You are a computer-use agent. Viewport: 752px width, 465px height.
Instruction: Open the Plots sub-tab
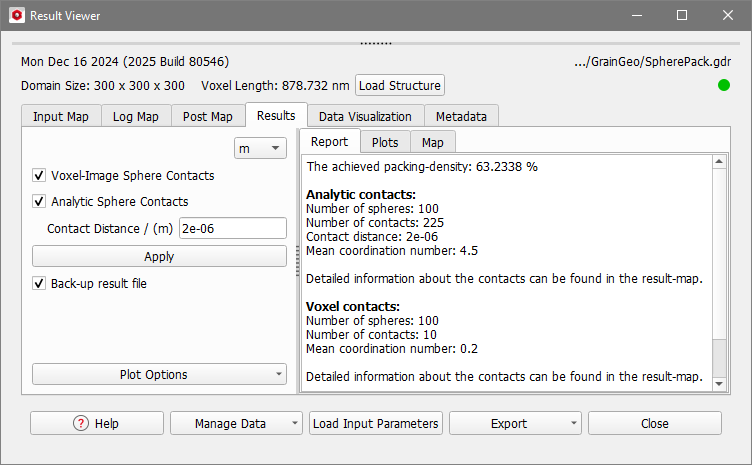tap(385, 142)
